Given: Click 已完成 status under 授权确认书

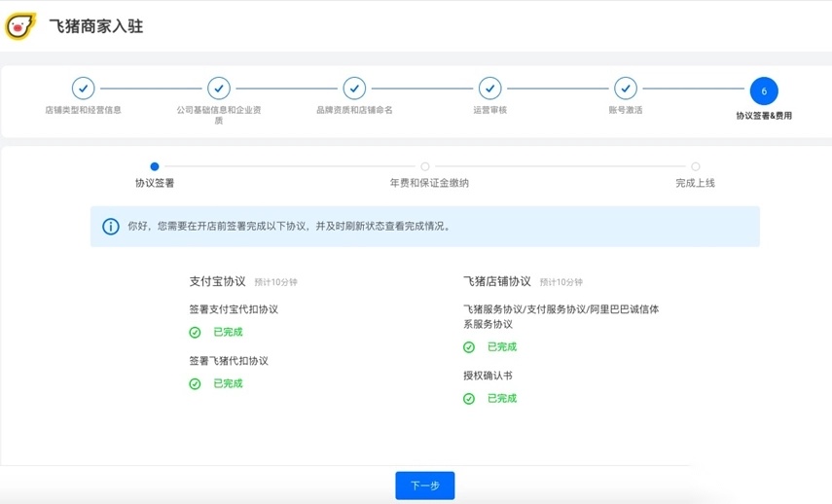Looking at the screenshot, I should pyautogui.click(x=502, y=398).
